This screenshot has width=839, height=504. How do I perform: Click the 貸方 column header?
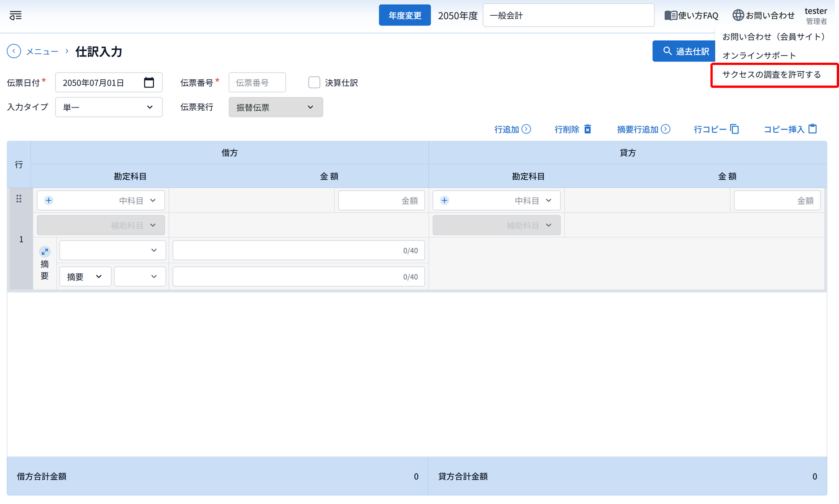pos(628,153)
